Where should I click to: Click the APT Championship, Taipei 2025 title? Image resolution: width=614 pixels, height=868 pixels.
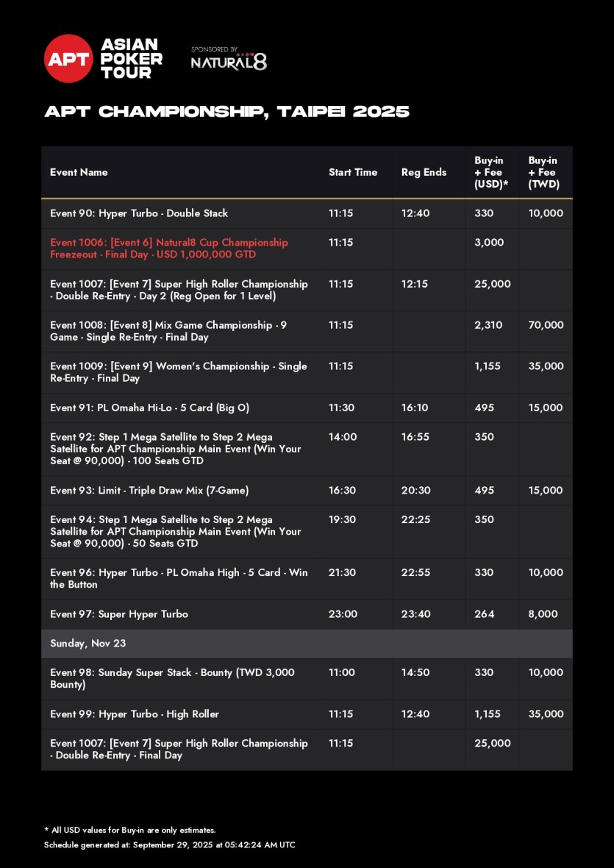[226, 112]
